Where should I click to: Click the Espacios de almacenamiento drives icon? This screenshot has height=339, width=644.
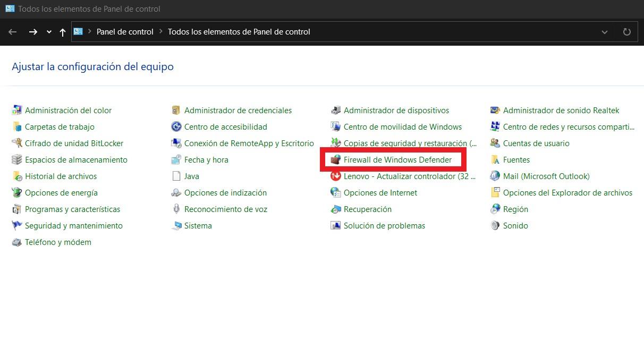click(x=17, y=160)
